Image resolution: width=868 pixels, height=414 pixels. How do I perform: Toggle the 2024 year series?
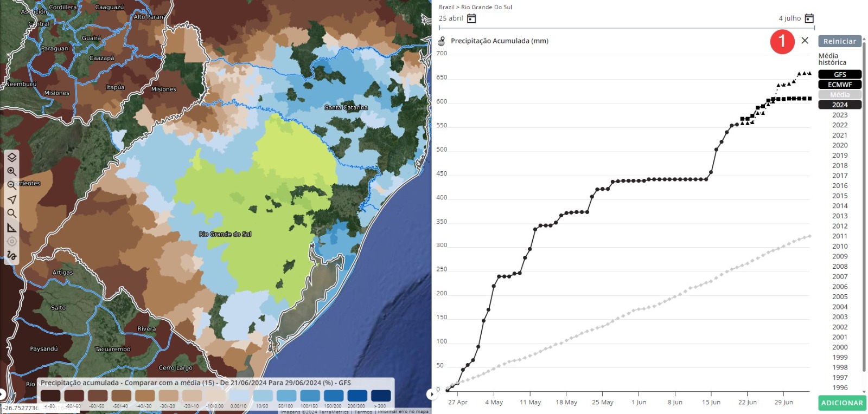pos(839,105)
